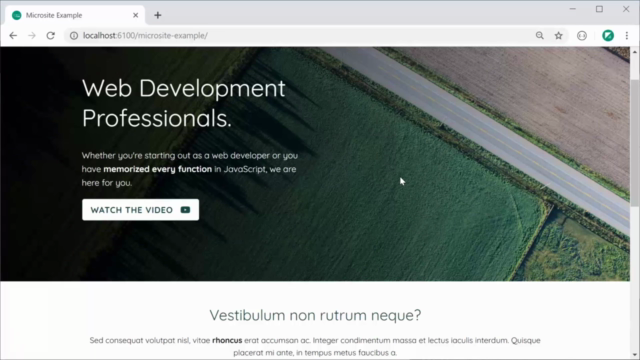640x360 pixels.
Task: Click the page scrollbar up arrow
Action: (635, 52)
